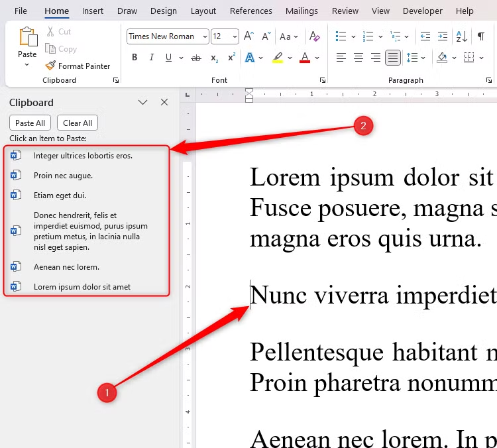Click the Copy icon
The image size is (497, 448).
pos(50,49)
